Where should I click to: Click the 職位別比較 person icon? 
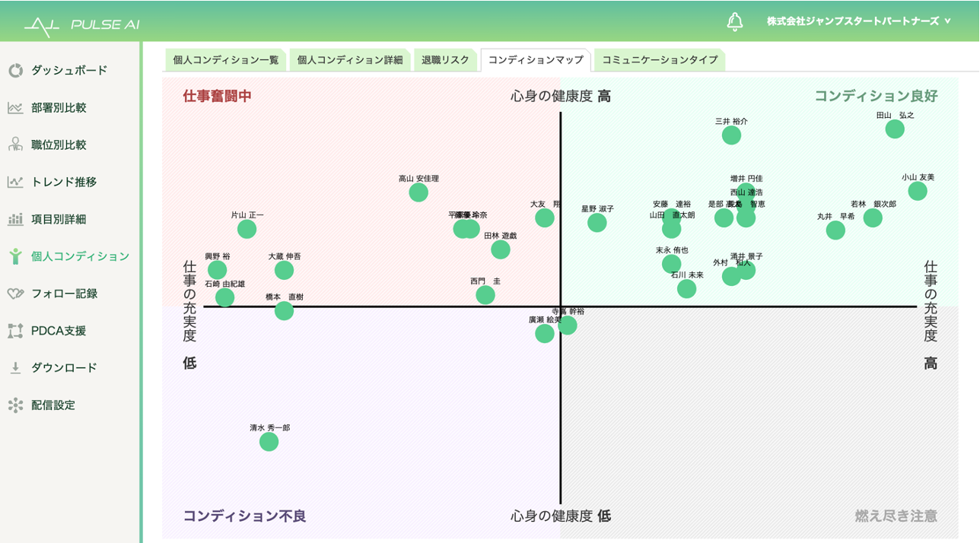click(16, 144)
